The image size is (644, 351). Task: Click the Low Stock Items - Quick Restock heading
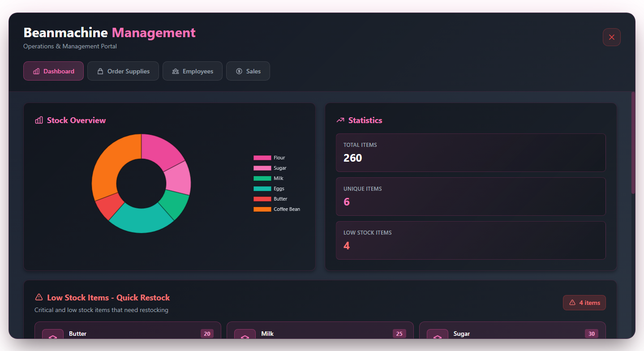(x=108, y=297)
